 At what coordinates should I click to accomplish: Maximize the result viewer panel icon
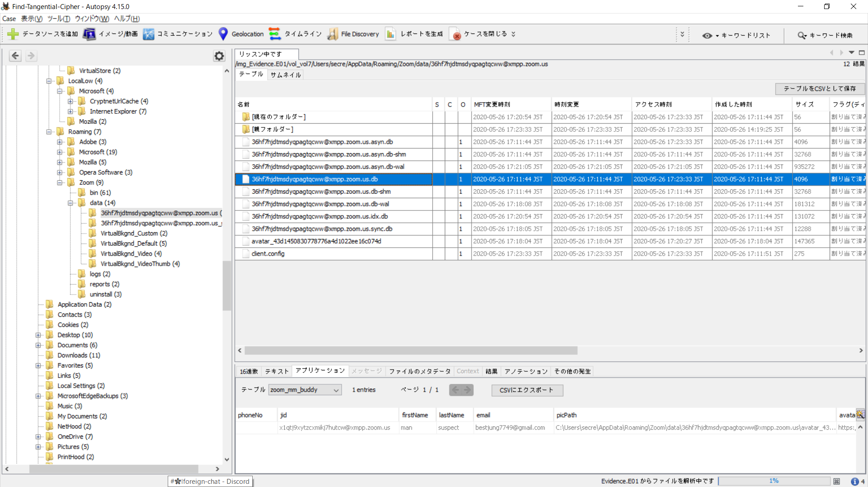pos(862,53)
